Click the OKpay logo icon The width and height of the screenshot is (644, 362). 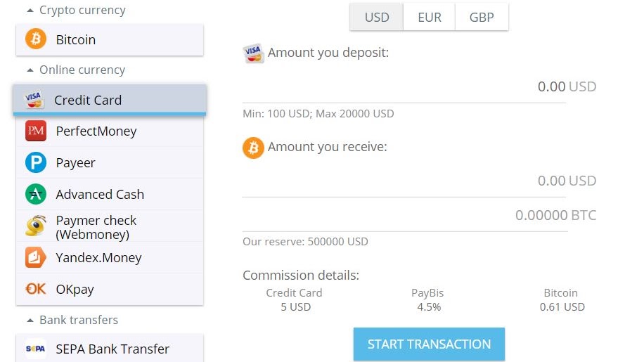[x=35, y=289]
